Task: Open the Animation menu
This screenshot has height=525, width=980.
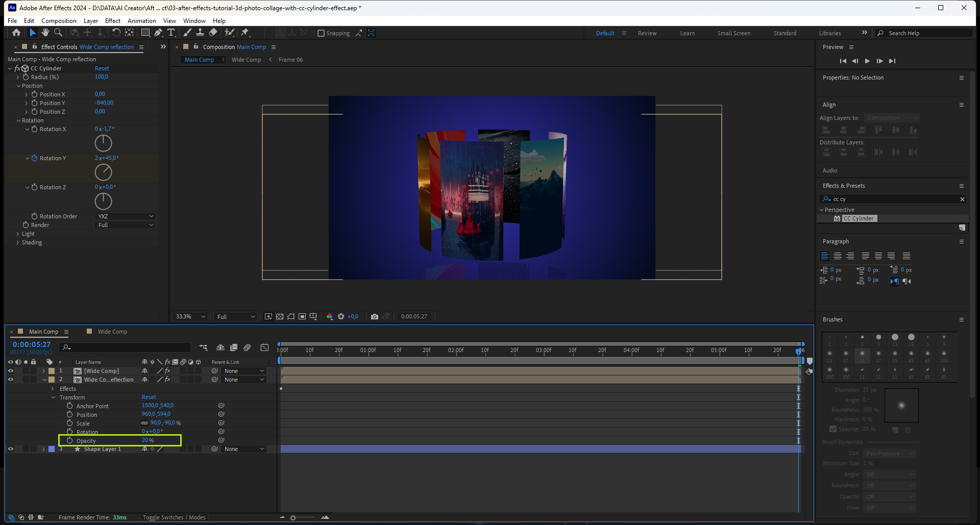Action: (141, 21)
